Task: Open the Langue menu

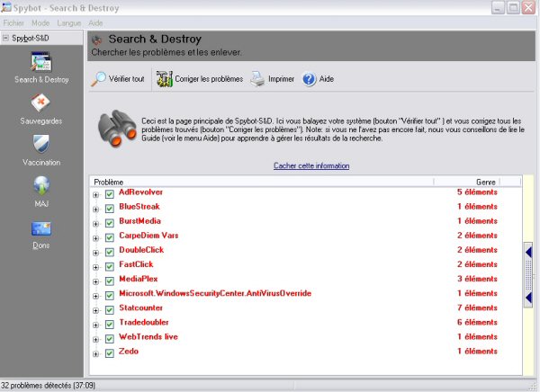Action: 69,23
